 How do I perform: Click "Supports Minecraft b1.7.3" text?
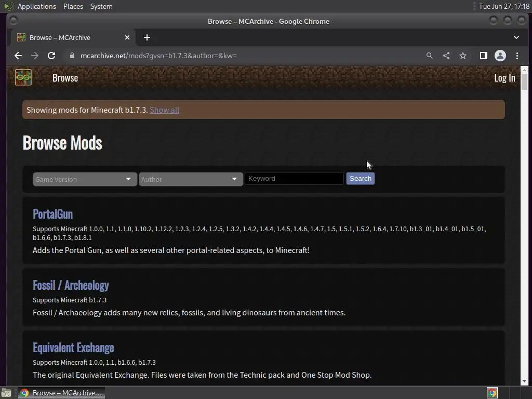70,300
